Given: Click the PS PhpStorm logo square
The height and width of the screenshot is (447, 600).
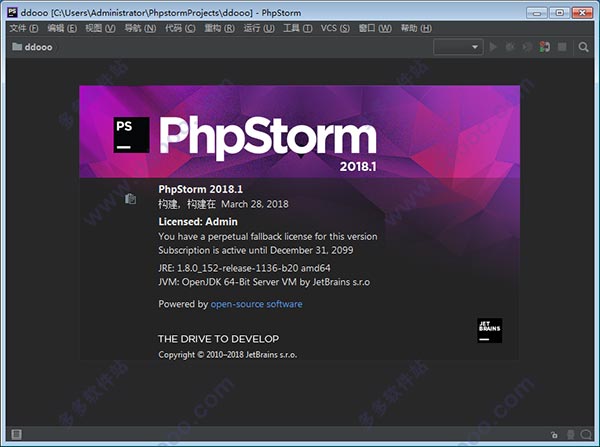Looking at the screenshot, I should coord(131,135).
